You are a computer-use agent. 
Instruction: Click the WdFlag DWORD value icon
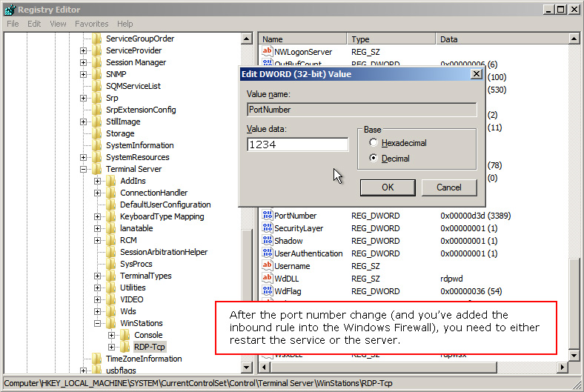click(267, 291)
